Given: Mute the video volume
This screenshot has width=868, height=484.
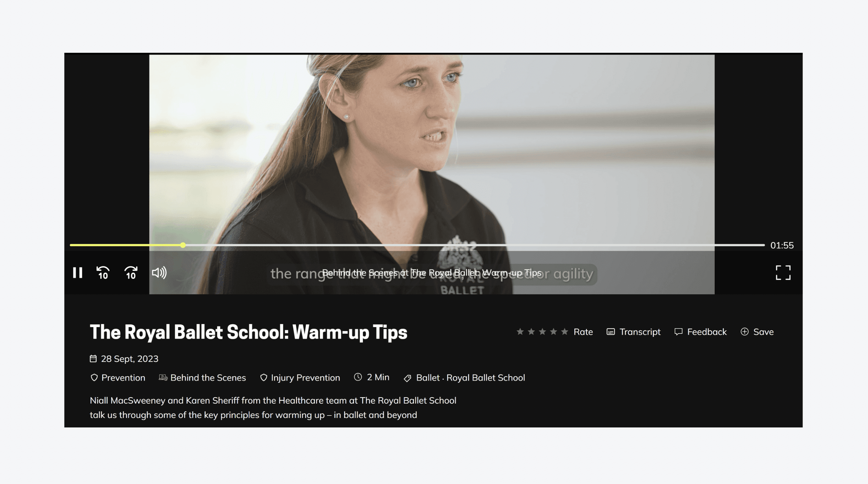Looking at the screenshot, I should coord(159,273).
